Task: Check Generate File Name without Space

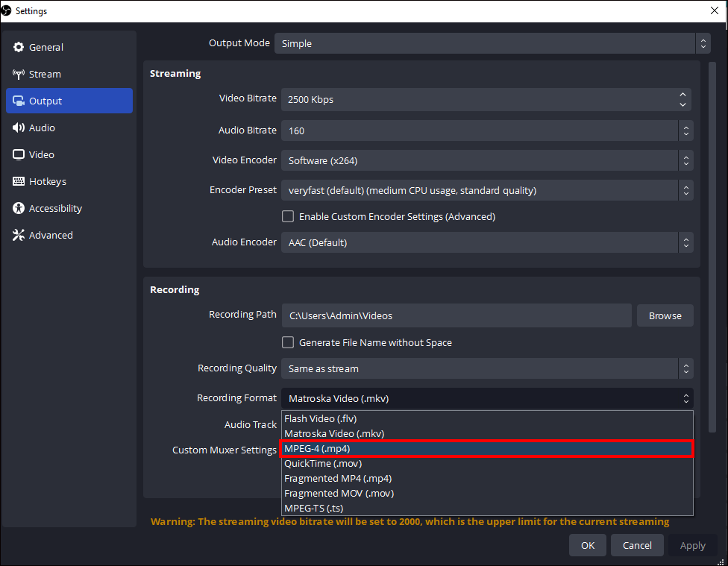Action: [x=288, y=343]
